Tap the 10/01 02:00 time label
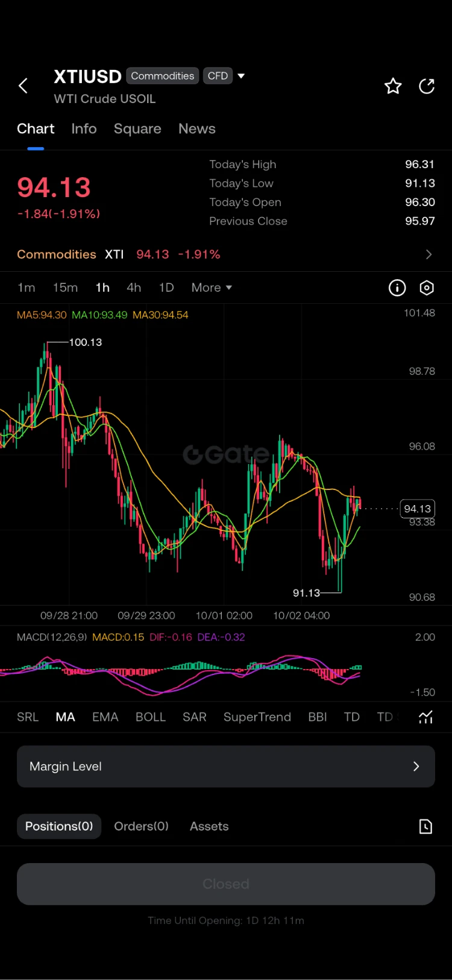The height and width of the screenshot is (980, 452). 224,616
